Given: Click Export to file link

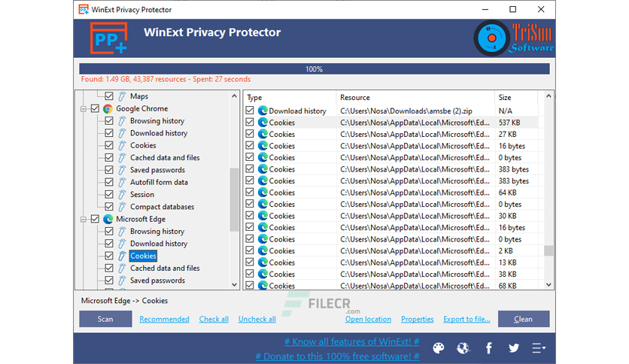Looking at the screenshot, I should pos(466,319).
